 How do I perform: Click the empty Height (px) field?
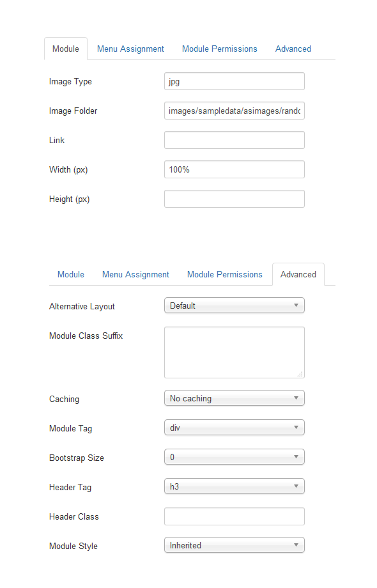click(x=235, y=199)
